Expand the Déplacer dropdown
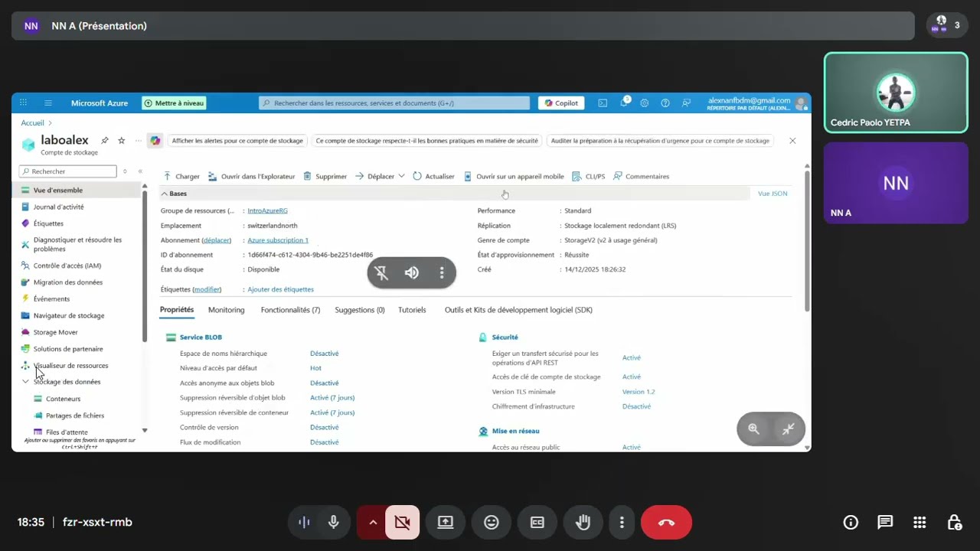 coord(380,176)
